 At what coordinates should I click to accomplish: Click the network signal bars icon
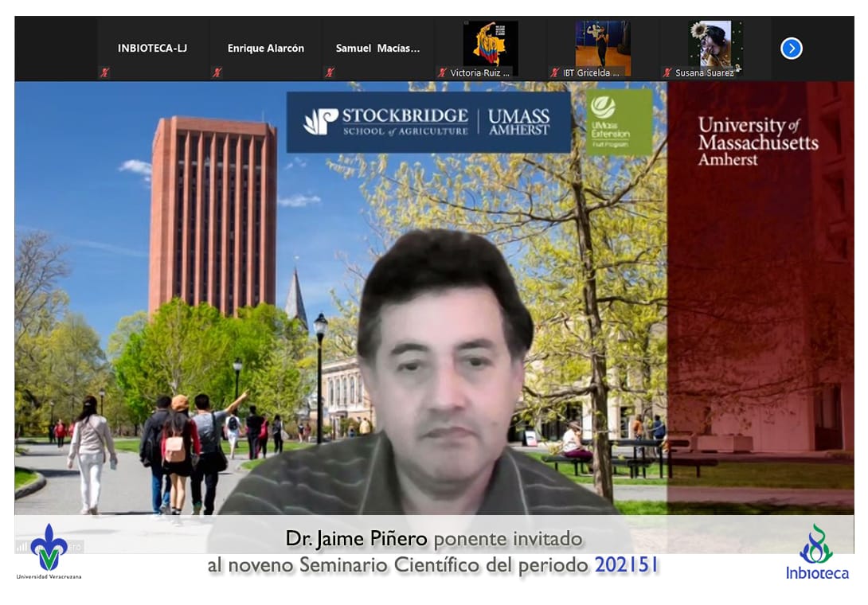pos(22,547)
